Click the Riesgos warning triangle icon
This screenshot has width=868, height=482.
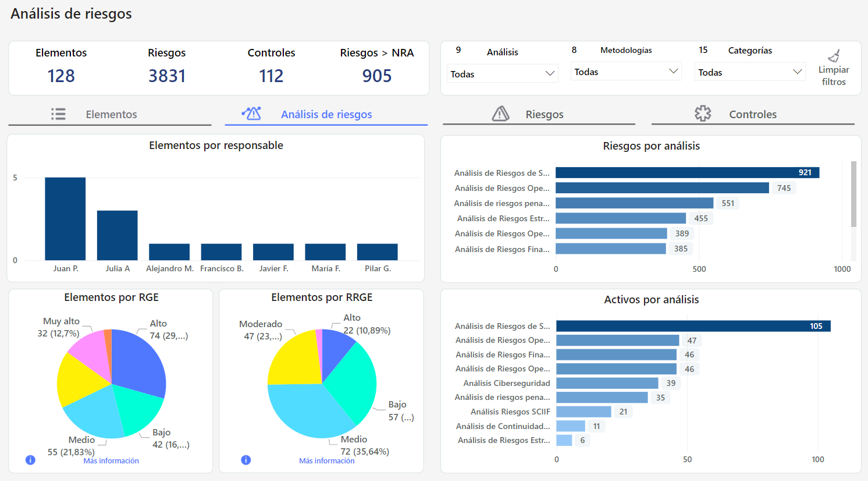coord(500,114)
